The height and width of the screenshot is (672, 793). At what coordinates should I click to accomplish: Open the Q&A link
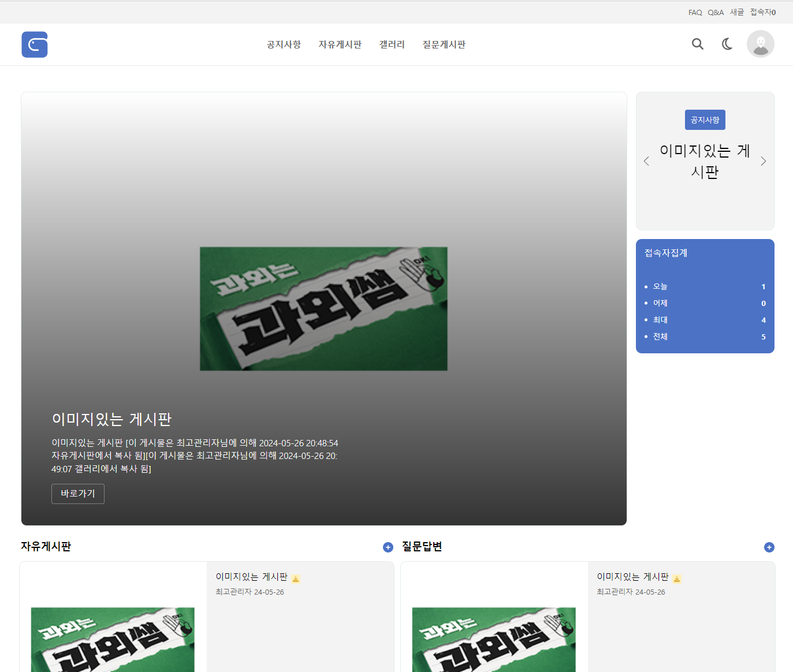pos(716,12)
